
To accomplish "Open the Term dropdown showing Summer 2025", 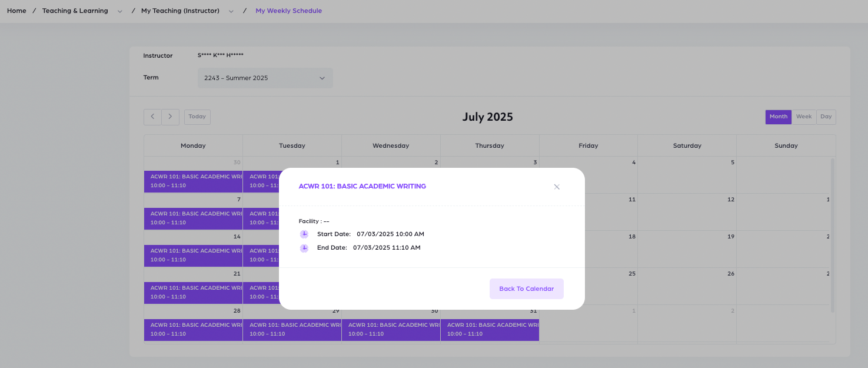I will pyautogui.click(x=265, y=78).
